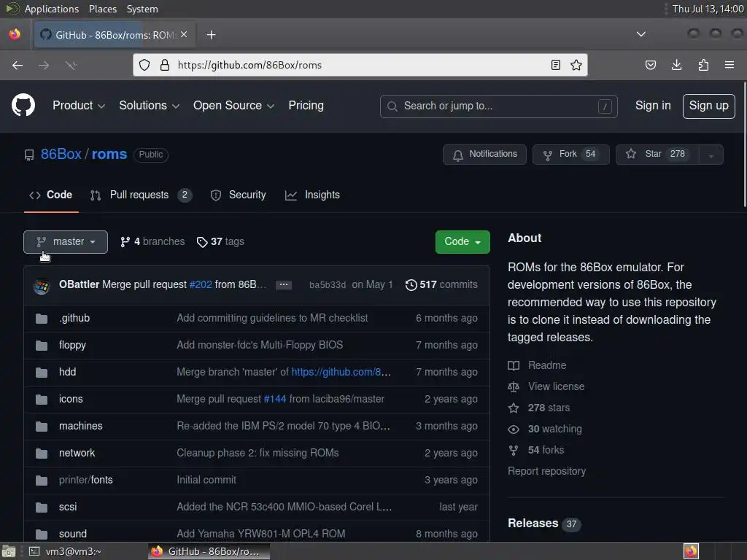Image resolution: width=747 pixels, height=560 pixels.
Task: Open the sound folder
Action: pyautogui.click(x=73, y=534)
